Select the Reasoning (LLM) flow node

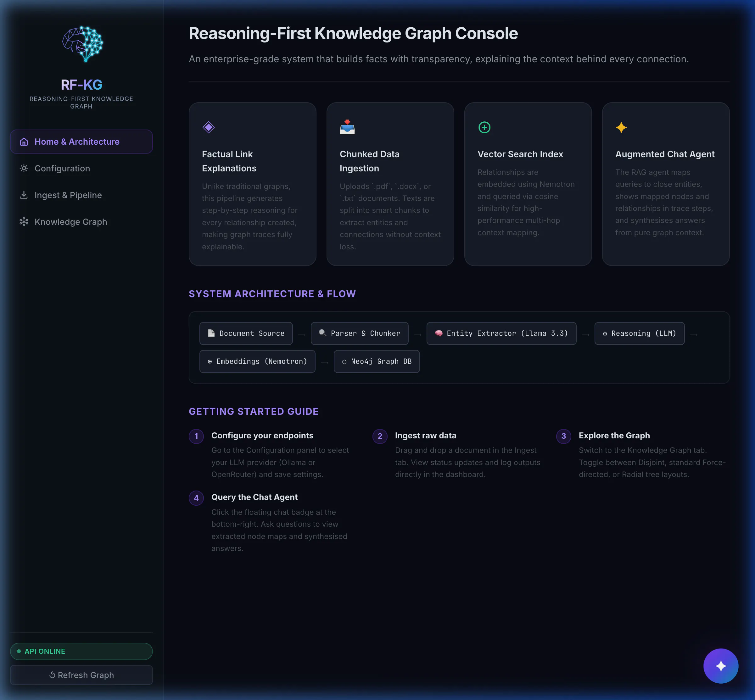click(640, 333)
